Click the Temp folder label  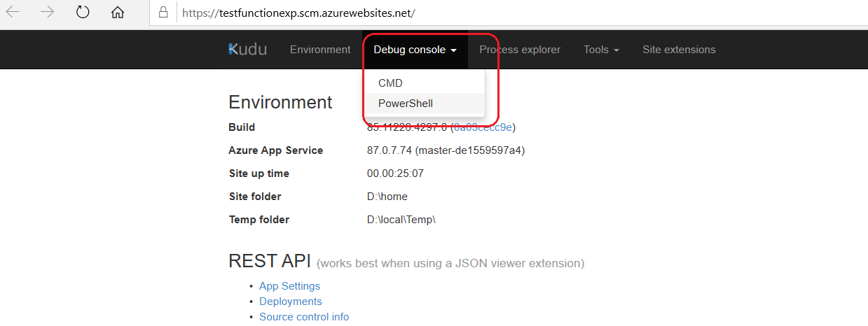tap(259, 220)
